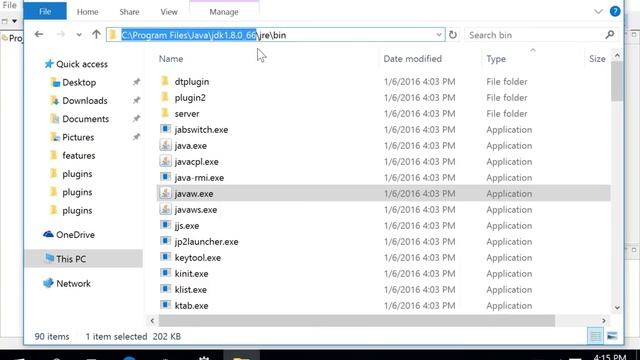Viewport: 640px width, 360px height.
Task: Select the klist.exe file name
Action: click(191, 290)
